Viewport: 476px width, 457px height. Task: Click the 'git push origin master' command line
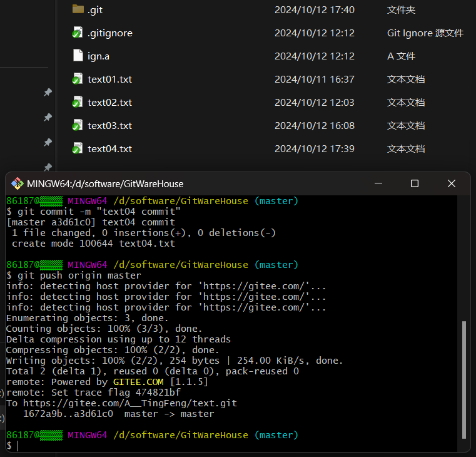click(x=74, y=275)
